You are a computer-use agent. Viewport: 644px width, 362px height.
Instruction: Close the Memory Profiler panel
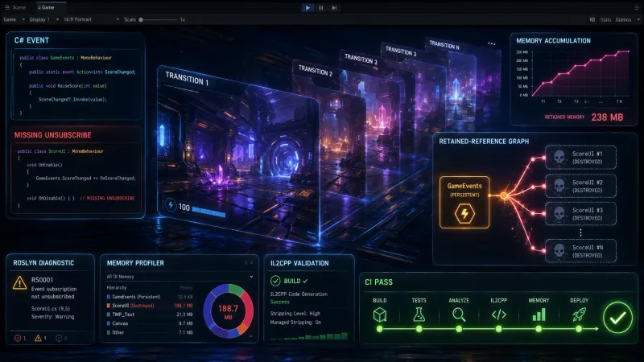pos(252,263)
